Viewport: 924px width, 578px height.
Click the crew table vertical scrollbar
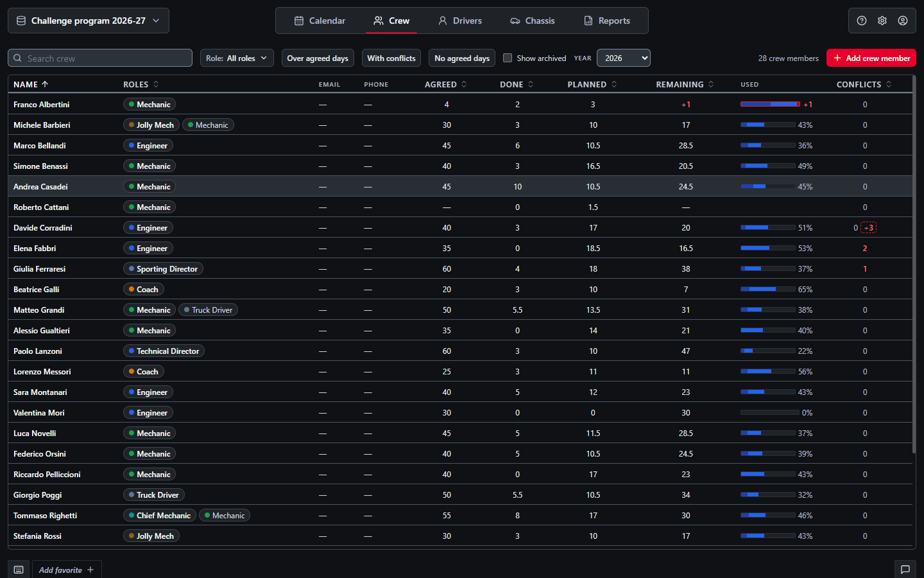coord(914,264)
